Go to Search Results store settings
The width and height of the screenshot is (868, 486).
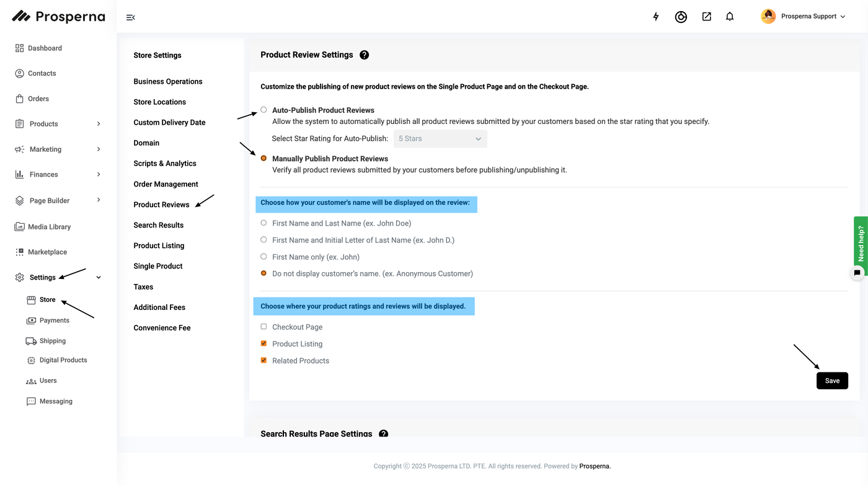[158, 225]
